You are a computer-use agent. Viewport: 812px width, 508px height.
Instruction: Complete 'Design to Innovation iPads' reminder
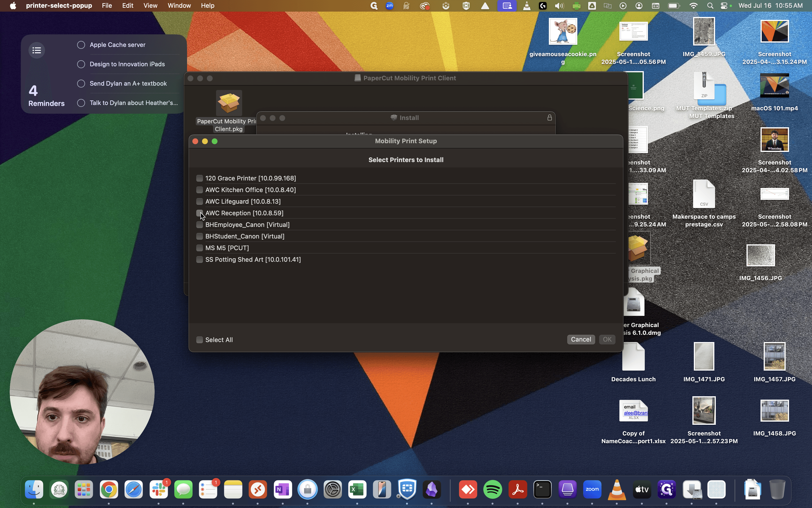pos(81,64)
